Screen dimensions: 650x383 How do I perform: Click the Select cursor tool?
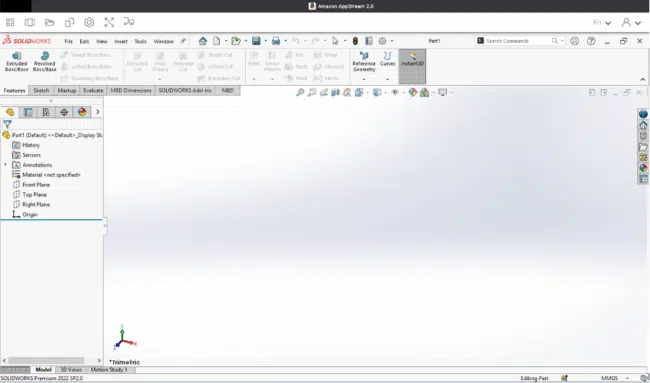335,41
